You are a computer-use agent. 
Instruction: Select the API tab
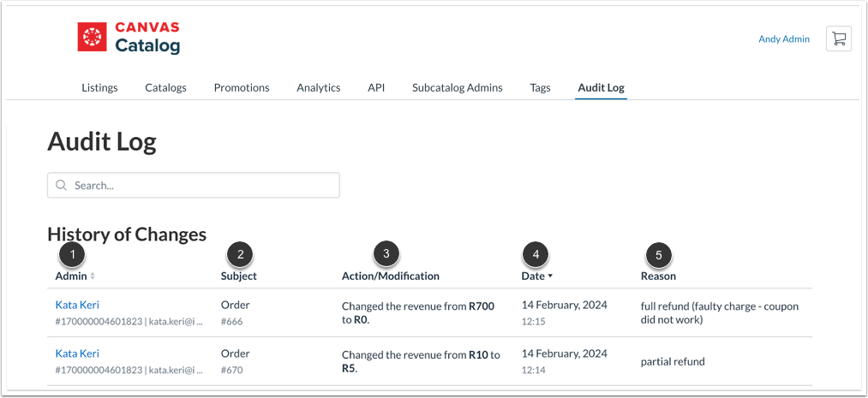tap(376, 88)
